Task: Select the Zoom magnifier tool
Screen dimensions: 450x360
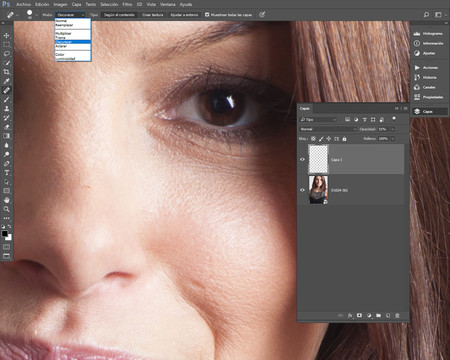Action: click(x=6, y=209)
